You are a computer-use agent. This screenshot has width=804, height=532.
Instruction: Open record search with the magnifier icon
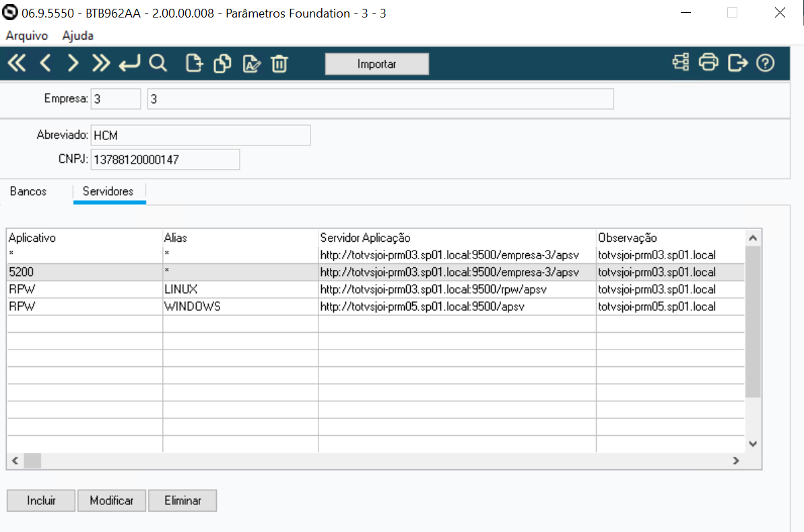tap(158, 63)
